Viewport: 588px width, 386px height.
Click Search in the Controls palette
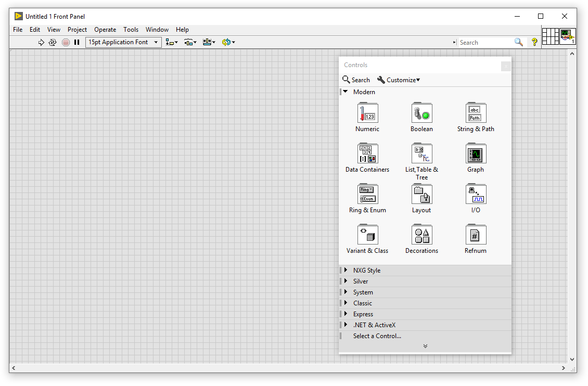pos(356,80)
